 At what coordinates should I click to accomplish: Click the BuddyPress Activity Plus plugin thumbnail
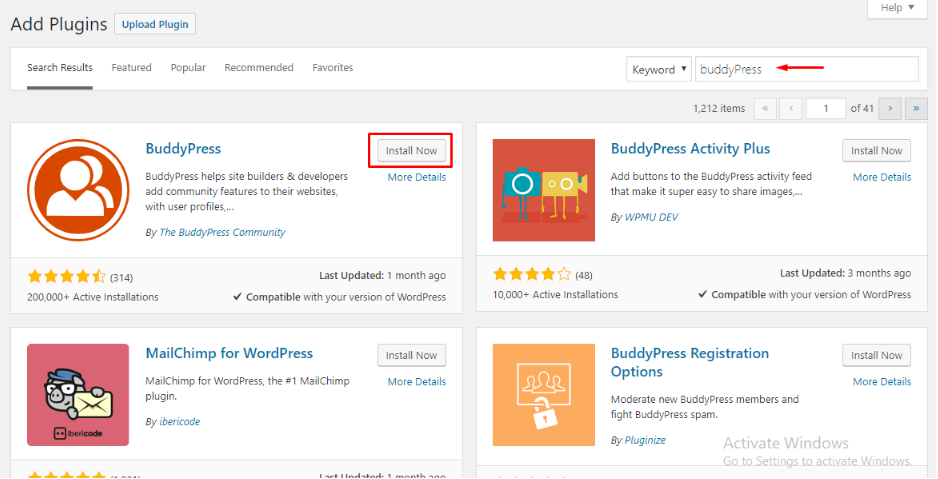(544, 190)
